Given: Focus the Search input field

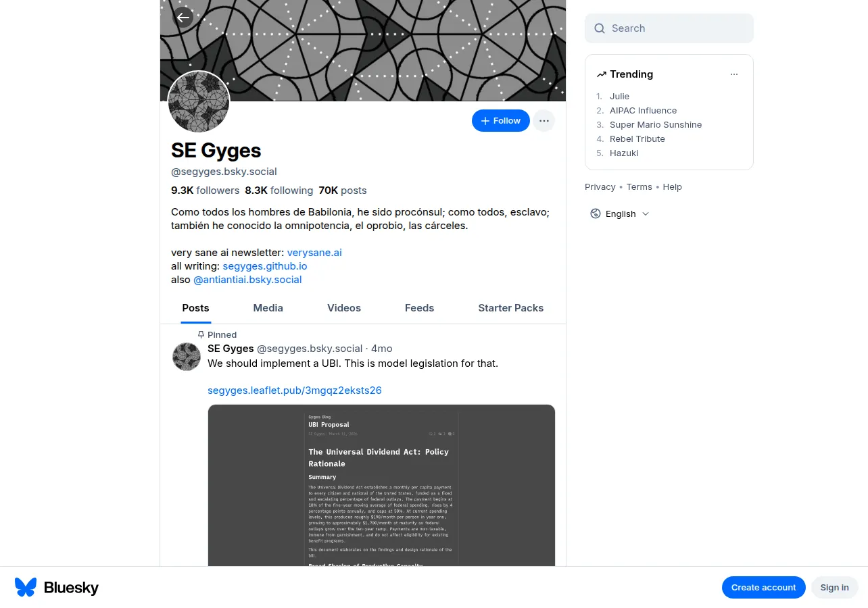Looking at the screenshot, I should pos(669,28).
